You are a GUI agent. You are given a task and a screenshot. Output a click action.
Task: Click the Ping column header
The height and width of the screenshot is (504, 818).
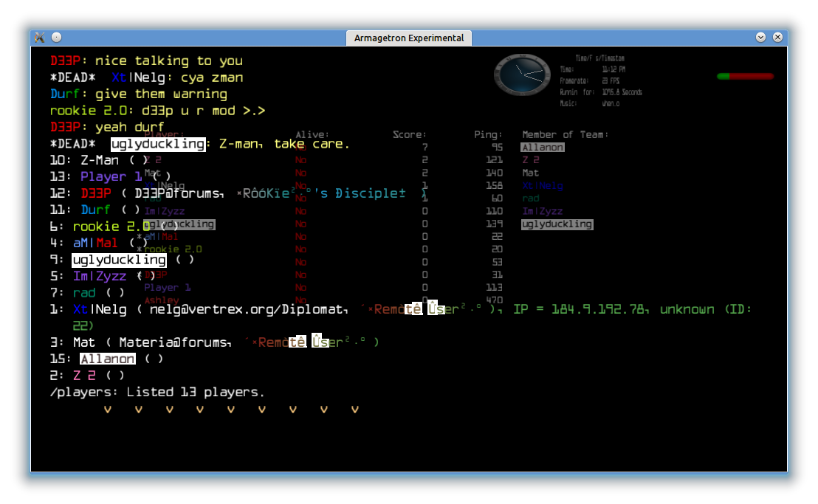click(x=488, y=135)
